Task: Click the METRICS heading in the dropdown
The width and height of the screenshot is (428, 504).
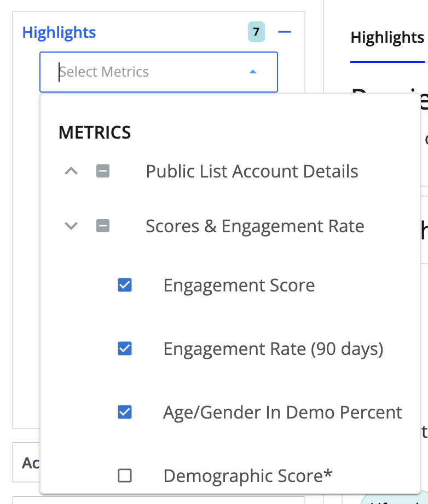Action: [95, 133]
